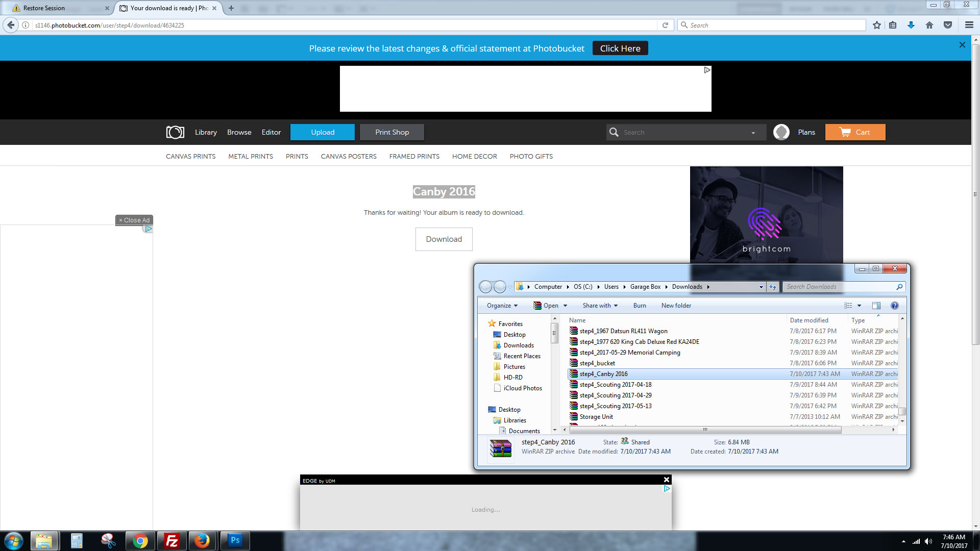Click the album Download button
980x551 pixels.
point(444,239)
